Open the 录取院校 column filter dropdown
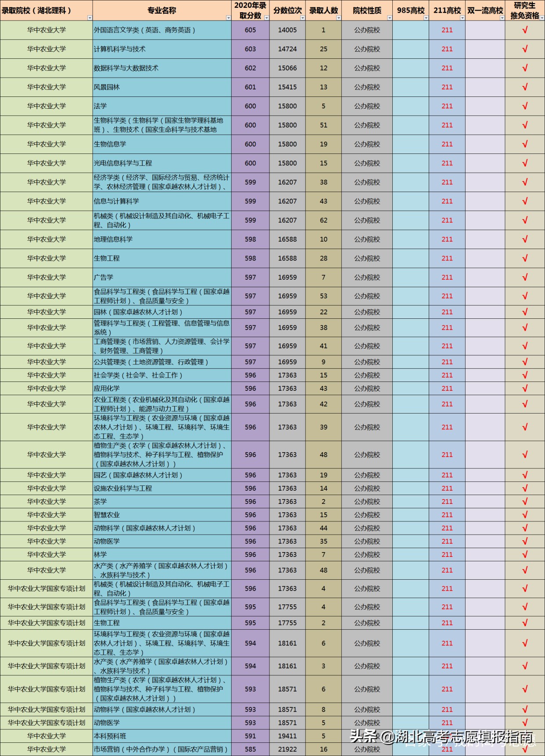The image size is (545, 756). click(90, 18)
